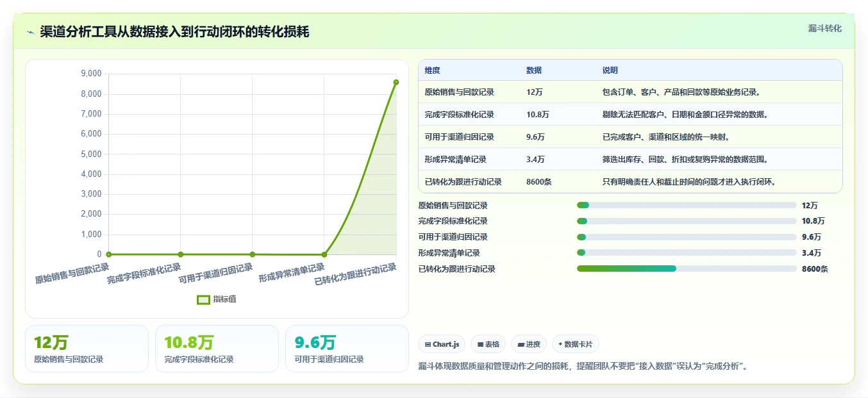Select table cell 已转化为跟进行动记录

pos(463,182)
